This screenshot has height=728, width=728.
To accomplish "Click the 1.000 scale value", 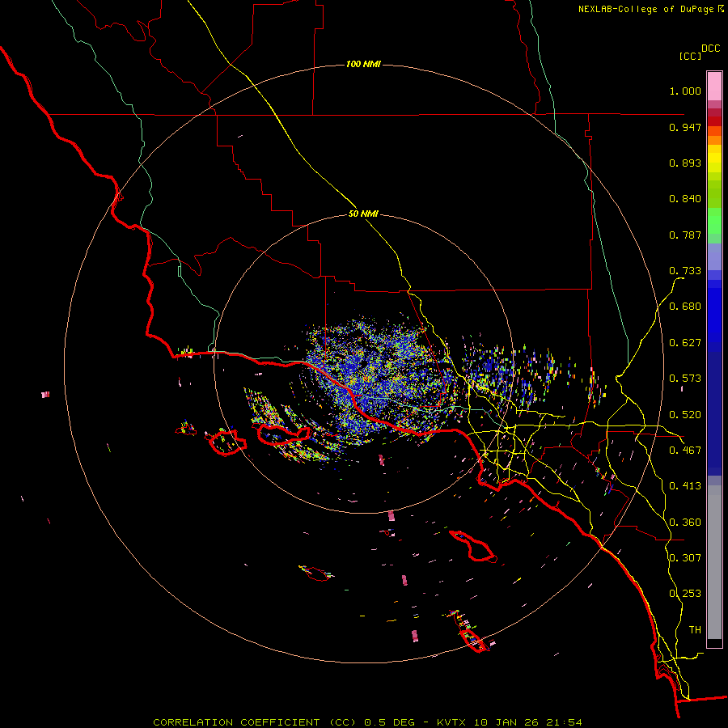I will (x=685, y=91).
